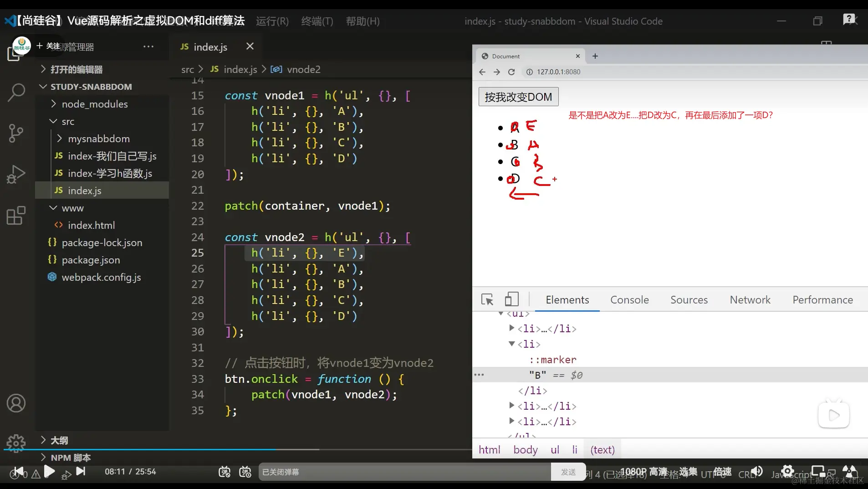Open the explorer's three-dot more actions menu
868x489 pixels.
148,46
